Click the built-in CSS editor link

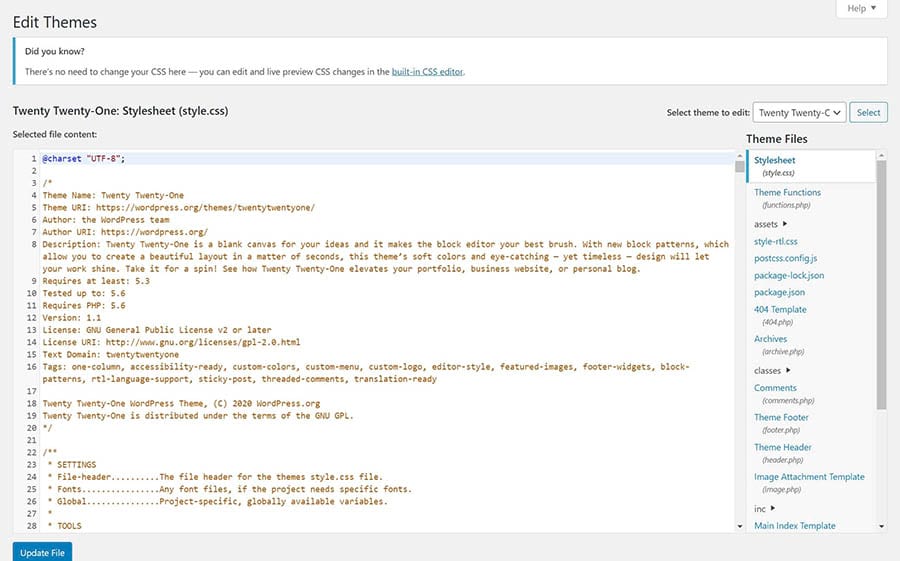click(427, 71)
